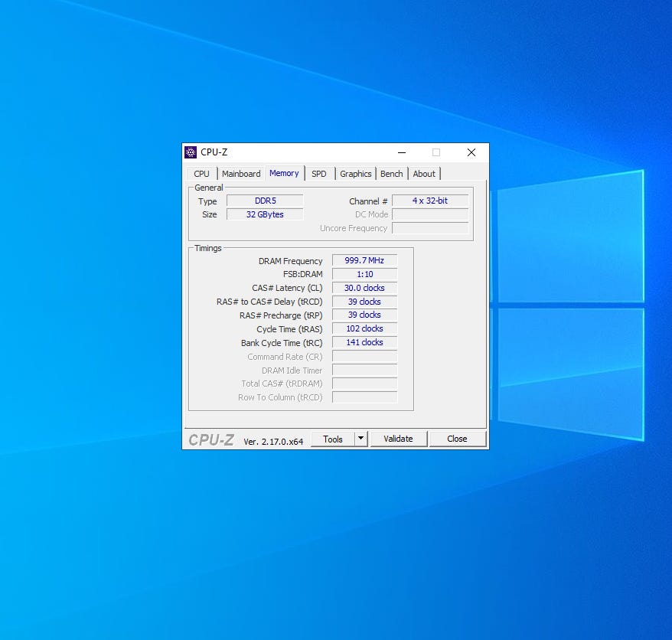This screenshot has width=672, height=640.
Task: Click the Close button at bottom right
Action: coord(457,439)
